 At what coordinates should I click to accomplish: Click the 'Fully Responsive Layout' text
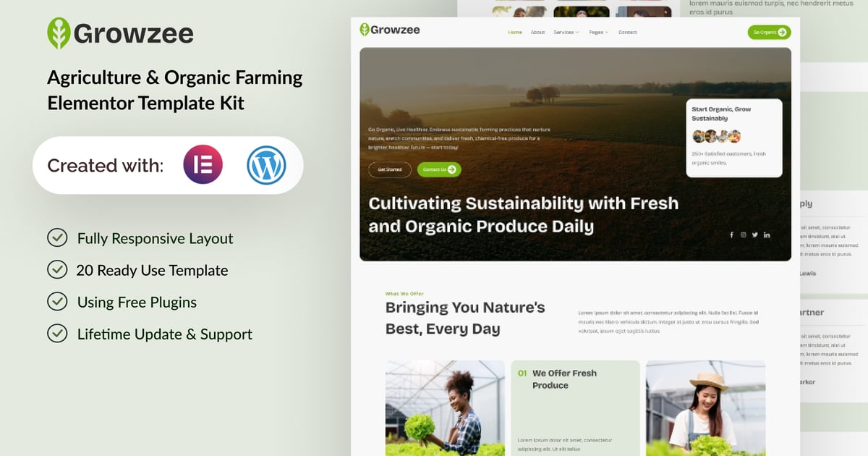156,238
